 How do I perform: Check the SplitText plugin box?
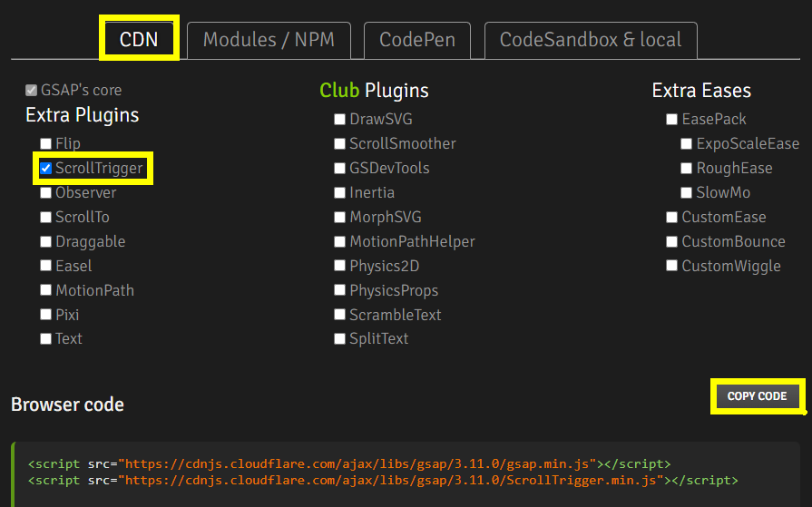pyautogui.click(x=339, y=338)
